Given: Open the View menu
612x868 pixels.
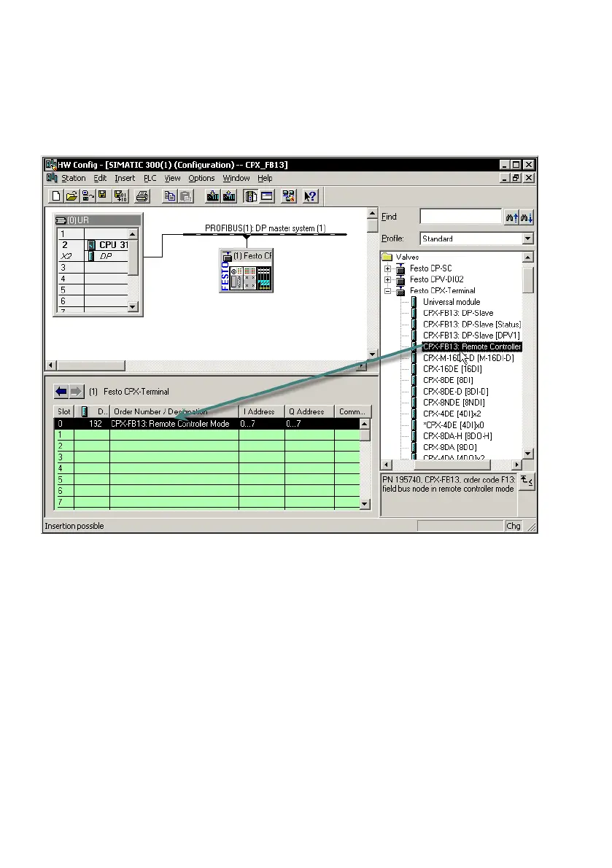Looking at the screenshot, I should (x=172, y=178).
